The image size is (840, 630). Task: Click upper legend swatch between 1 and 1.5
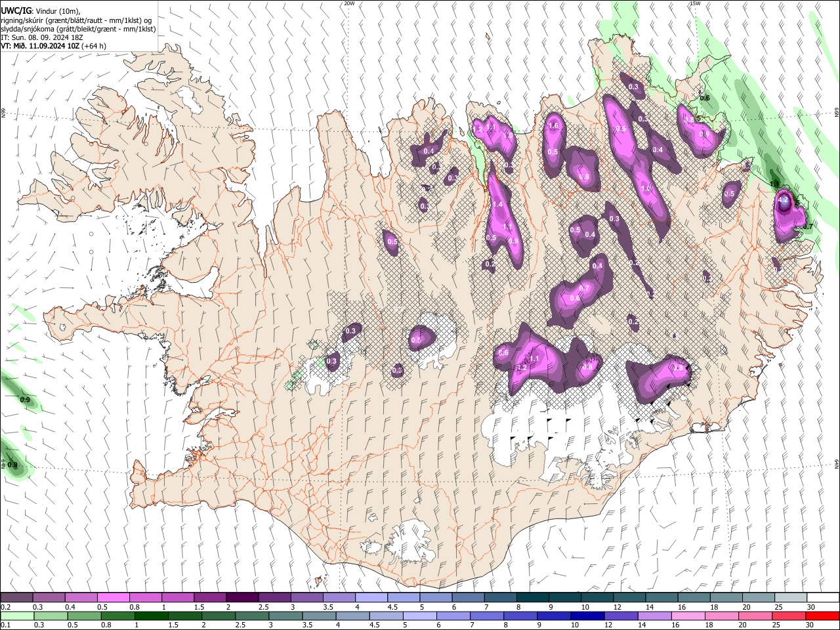pyautogui.click(x=177, y=598)
